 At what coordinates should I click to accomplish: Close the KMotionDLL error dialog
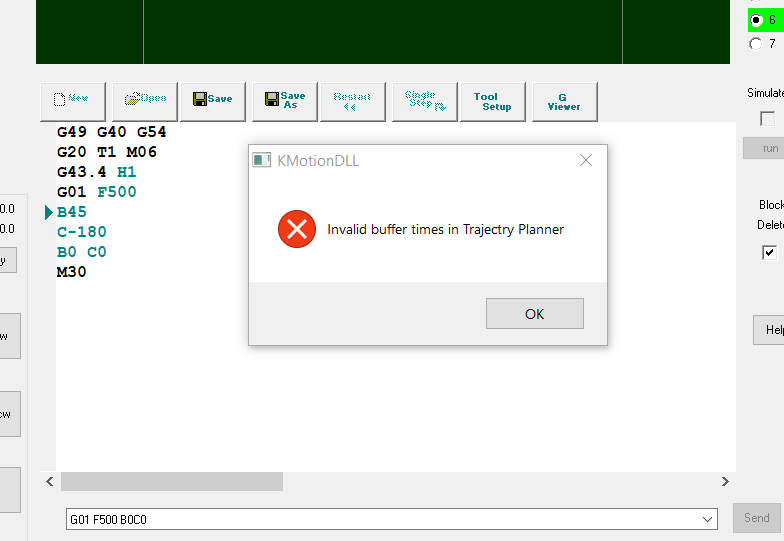coord(586,160)
